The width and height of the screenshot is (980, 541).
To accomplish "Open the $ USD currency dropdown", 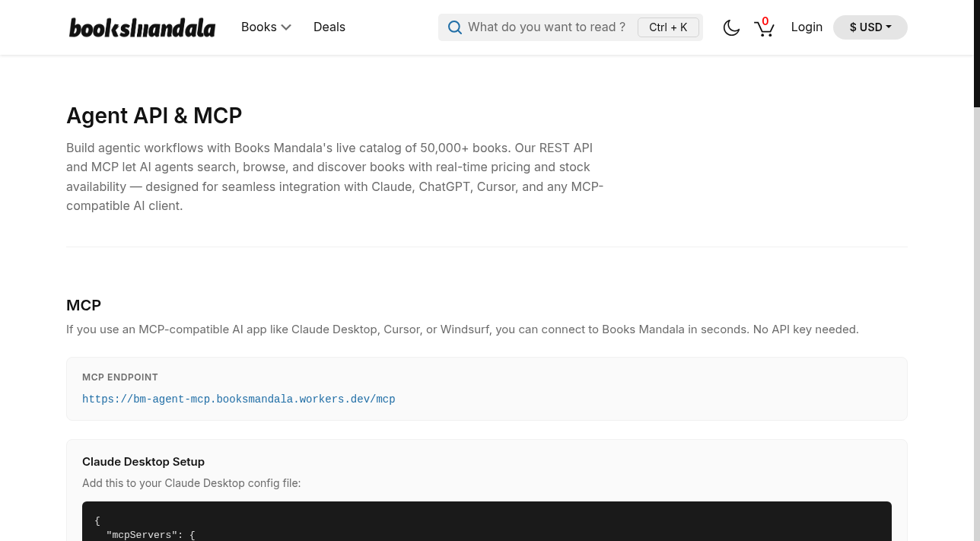I will point(870,27).
